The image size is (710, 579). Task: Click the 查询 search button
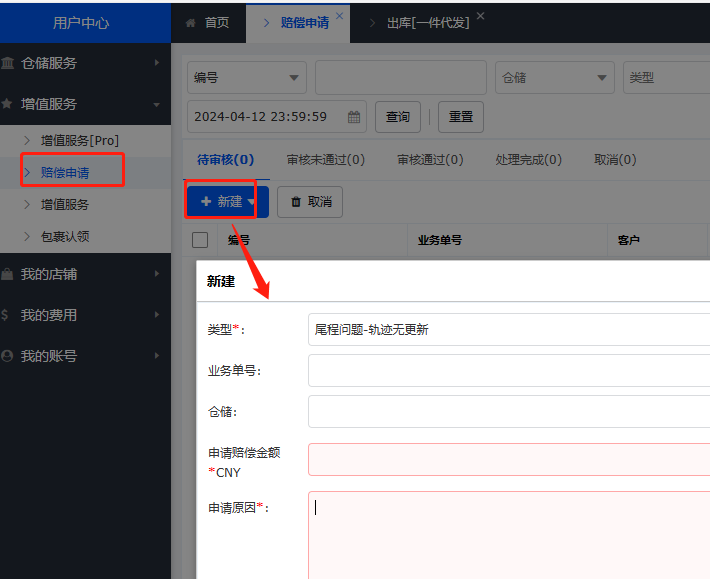coord(398,117)
